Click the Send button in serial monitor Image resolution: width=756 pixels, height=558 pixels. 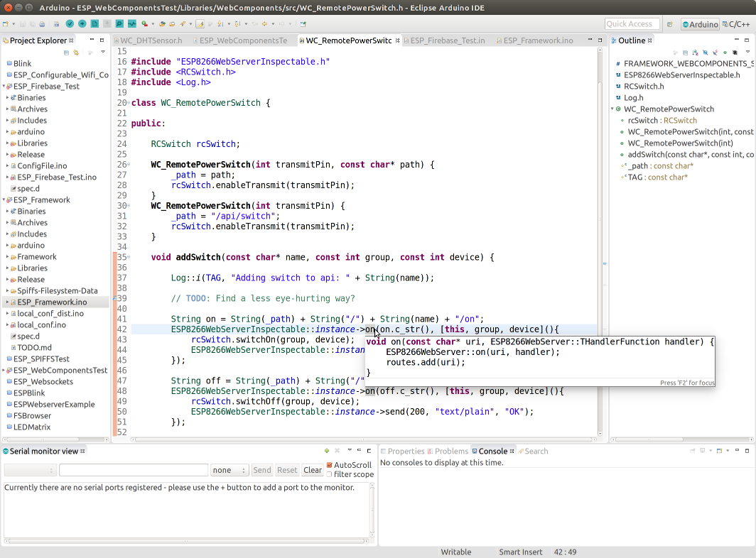[x=261, y=470]
